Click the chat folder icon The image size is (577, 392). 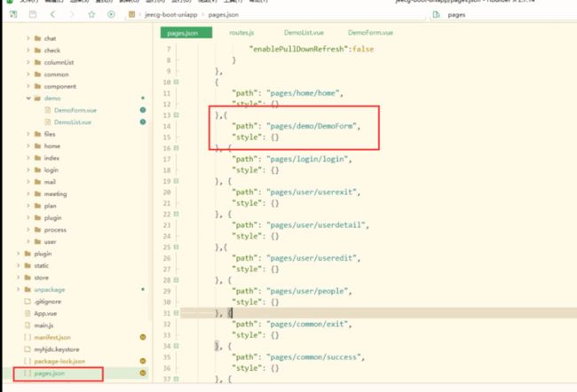pos(37,38)
